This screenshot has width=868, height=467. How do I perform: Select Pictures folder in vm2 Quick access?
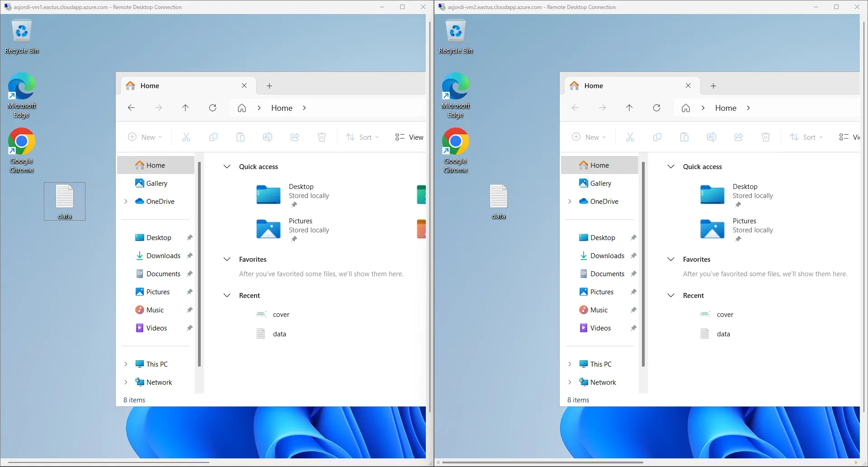(738, 230)
